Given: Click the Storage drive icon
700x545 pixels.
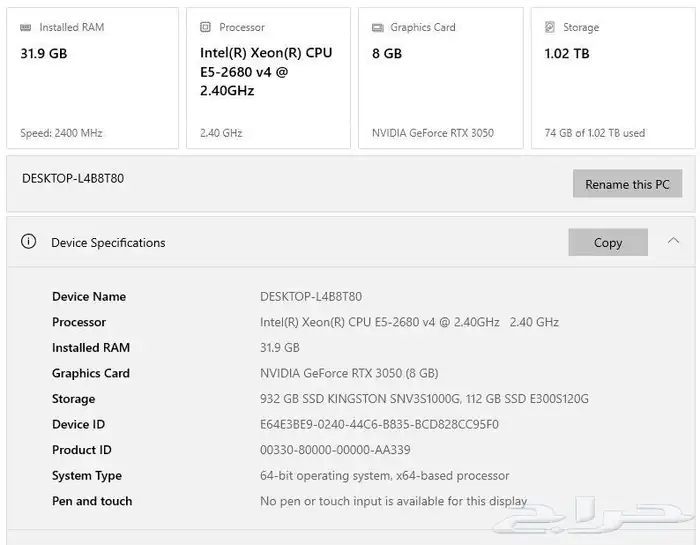Looking at the screenshot, I should 550,27.
